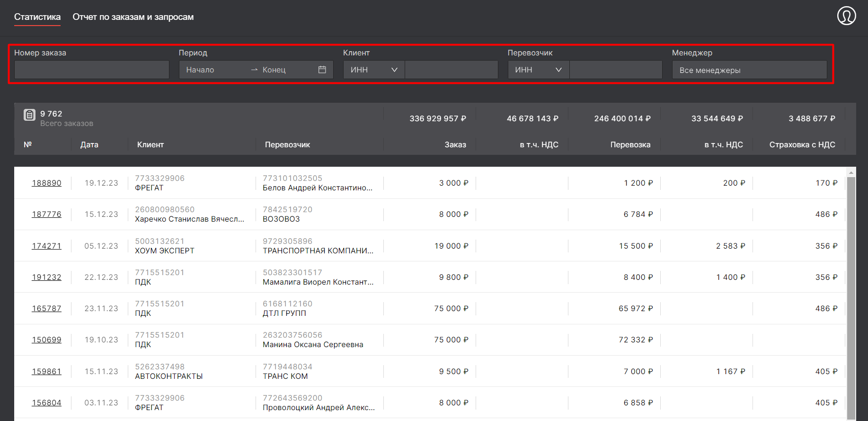Viewport: 868px width, 421px height.
Task: Open the Все менеджеры selector
Action: 750,70
